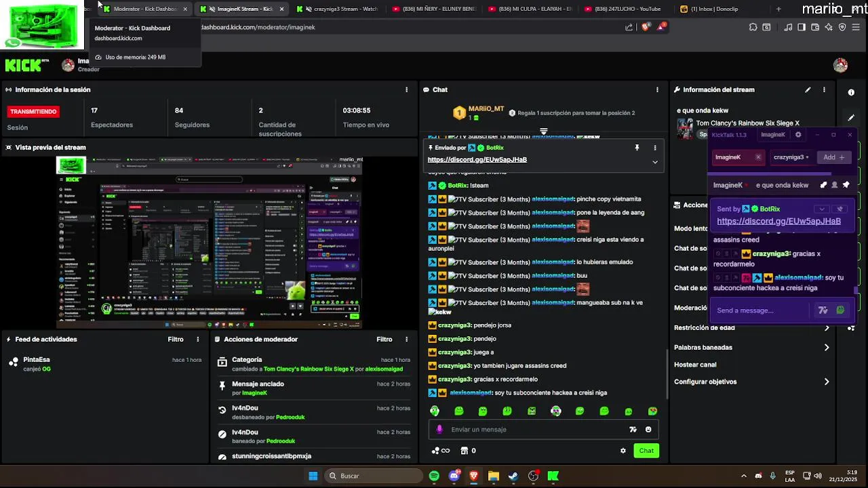Unpin the pinned BotRix message in chat

[637, 148]
